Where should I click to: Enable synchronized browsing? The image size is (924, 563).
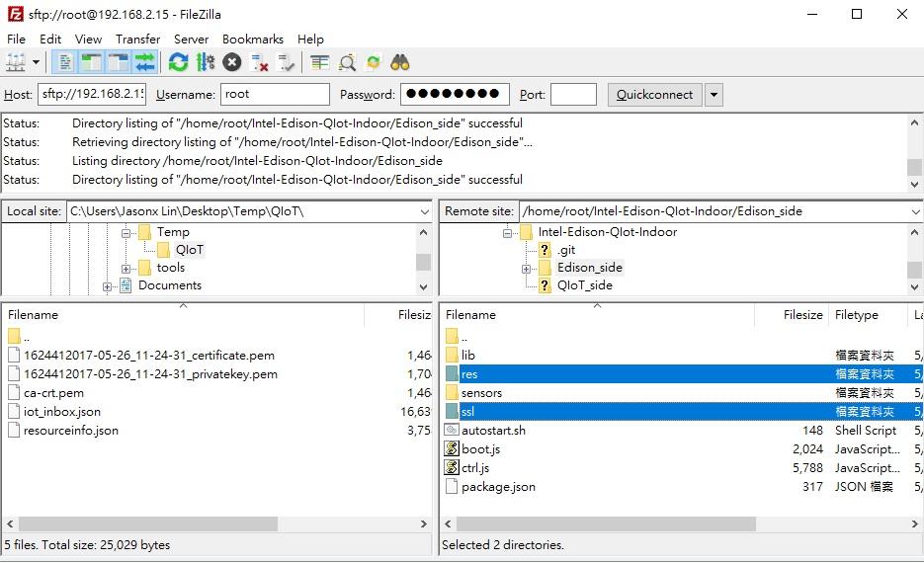(x=373, y=62)
